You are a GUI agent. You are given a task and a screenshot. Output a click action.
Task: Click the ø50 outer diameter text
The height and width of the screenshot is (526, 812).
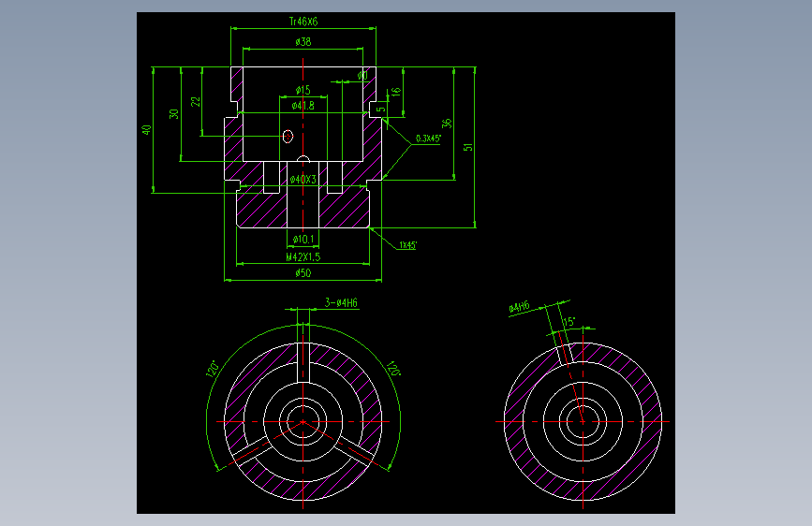303,273
